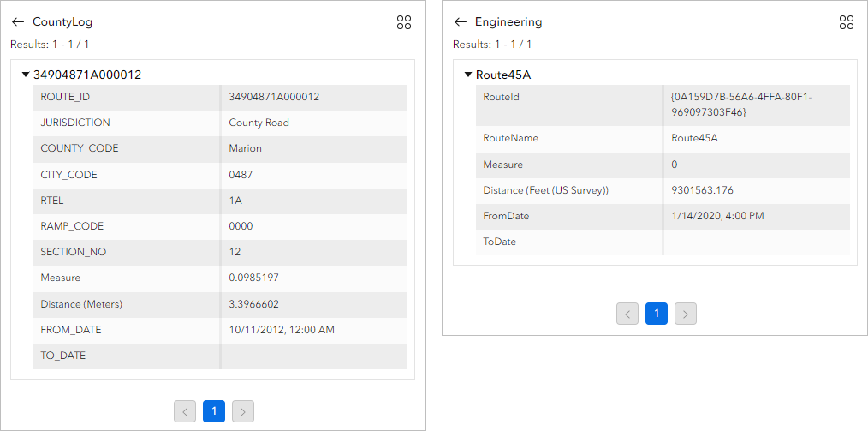868x431 pixels.
Task: Collapse the Route45A record
Action: pos(468,75)
